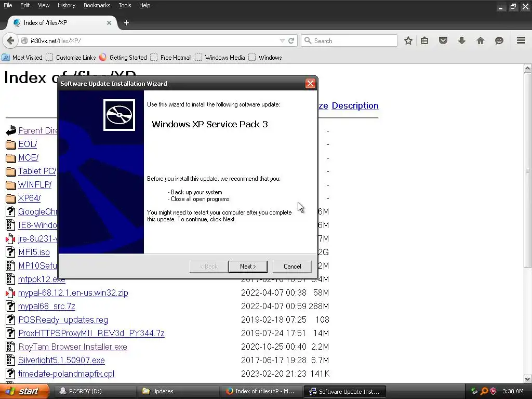Screen dimensions: 532x399
Task: Open the hamburger menu icon
Action: (x=521, y=41)
